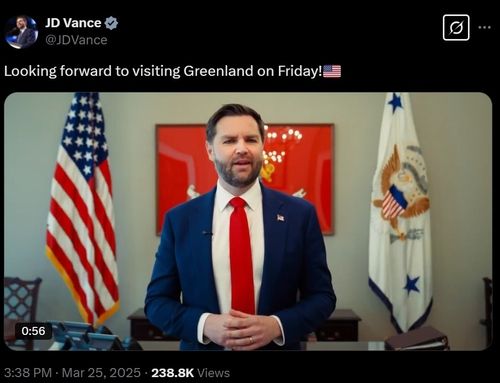Click the 3:38 PM timestamp

(x=28, y=373)
